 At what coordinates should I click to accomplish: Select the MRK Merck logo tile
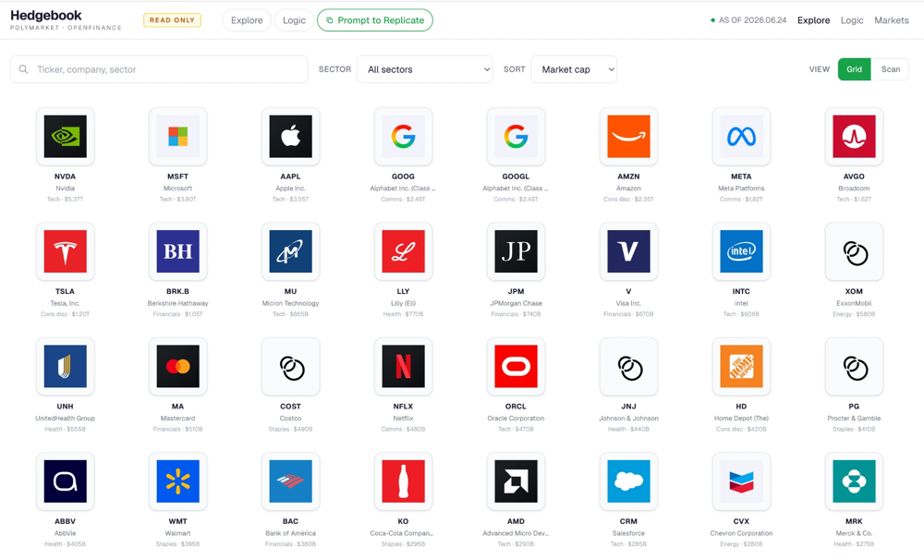tap(854, 481)
